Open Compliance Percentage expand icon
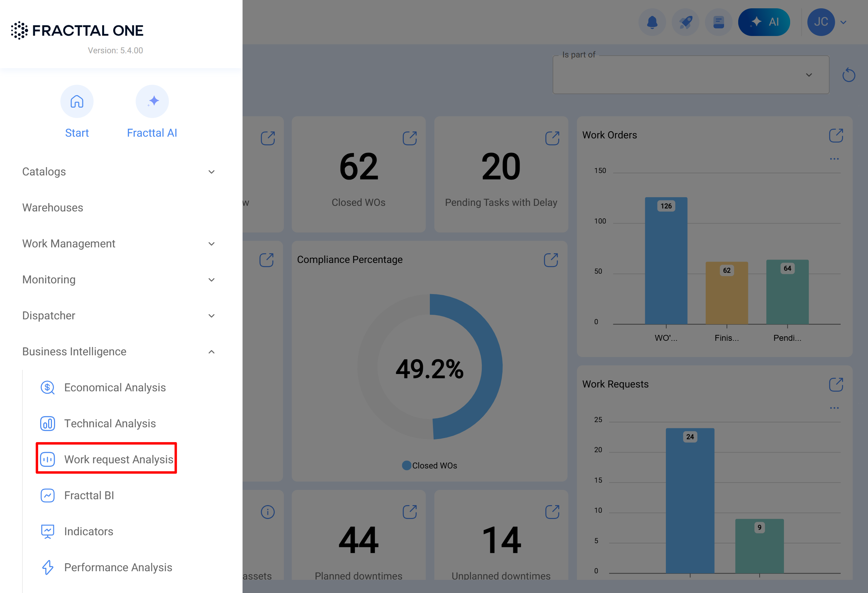868x593 pixels. (551, 260)
